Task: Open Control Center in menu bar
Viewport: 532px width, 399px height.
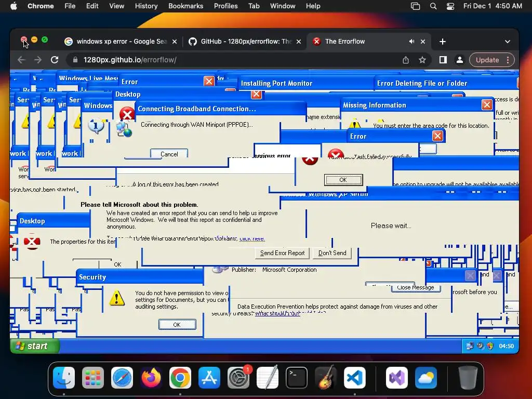Action: point(450,6)
